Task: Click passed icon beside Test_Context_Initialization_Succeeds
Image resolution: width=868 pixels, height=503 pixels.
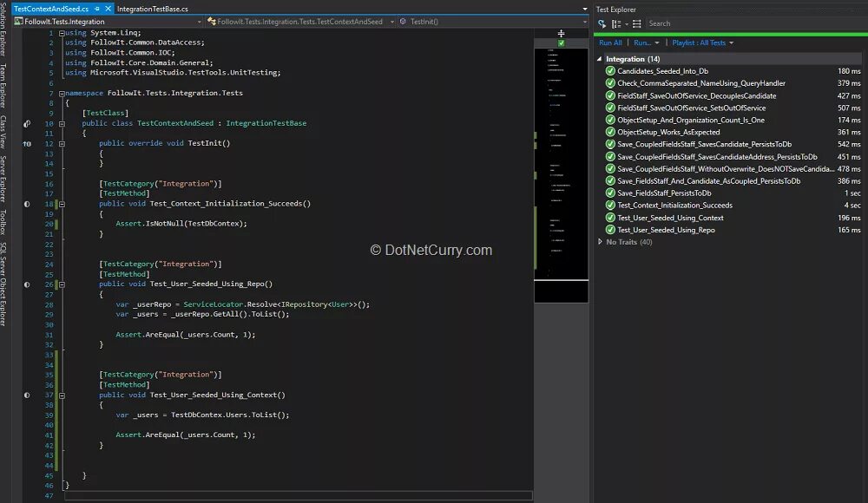Action: [610, 206]
